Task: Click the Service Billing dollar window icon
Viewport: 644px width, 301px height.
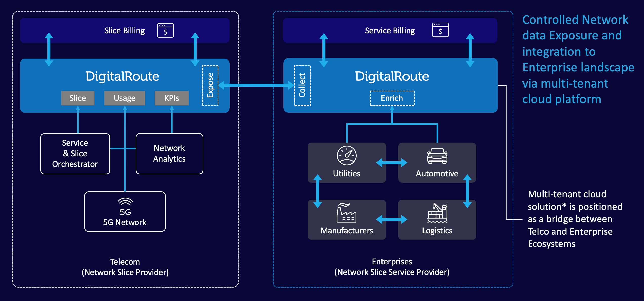Action: [440, 30]
